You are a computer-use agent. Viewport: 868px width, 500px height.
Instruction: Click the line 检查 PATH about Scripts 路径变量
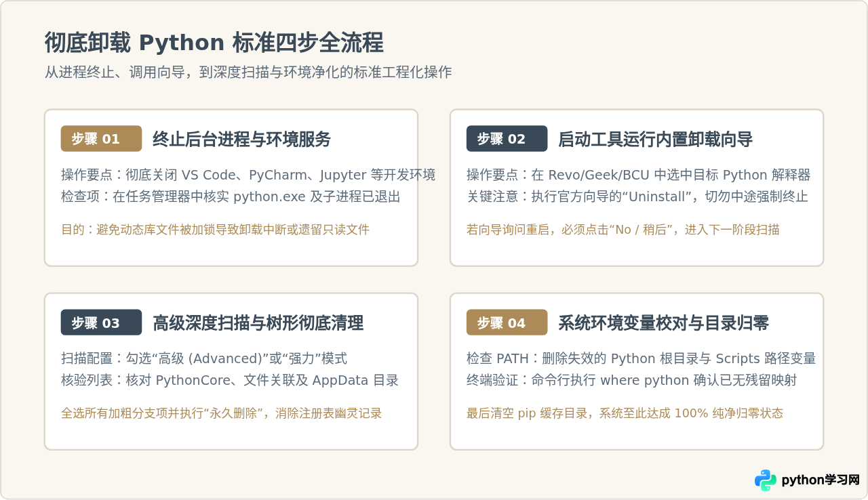point(641,358)
